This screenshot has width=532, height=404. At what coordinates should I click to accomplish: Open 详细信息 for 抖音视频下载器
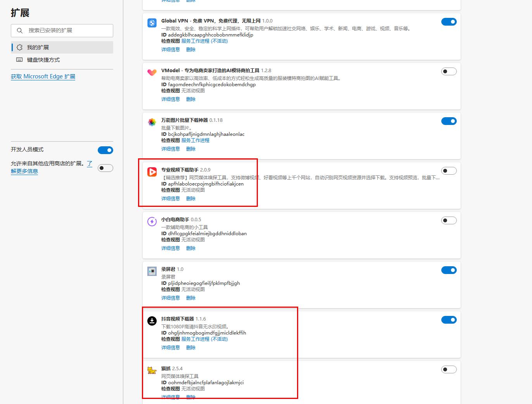pyautogui.click(x=171, y=348)
